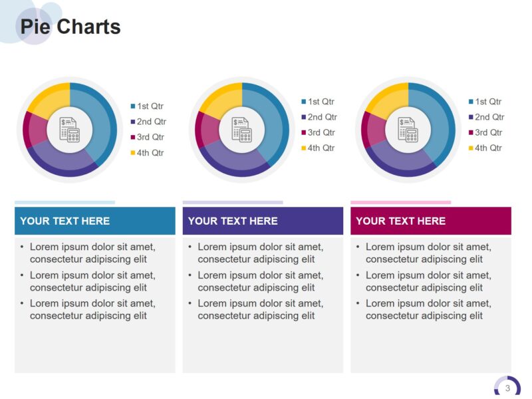Click the magenta 3rd Qtr legend marker of middle chart
Screen dimensions: 532x399
point(304,133)
